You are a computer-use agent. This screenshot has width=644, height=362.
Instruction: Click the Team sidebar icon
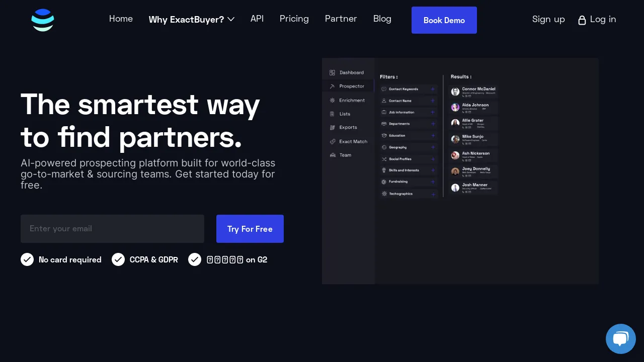tap(332, 155)
